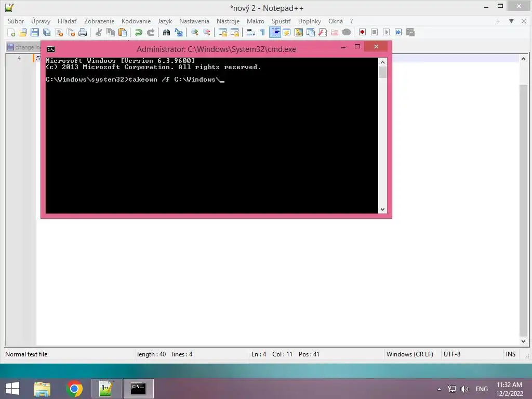This screenshot has height=399, width=532.
Task: Click the Open file toolbar icon
Action: (x=23, y=32)
